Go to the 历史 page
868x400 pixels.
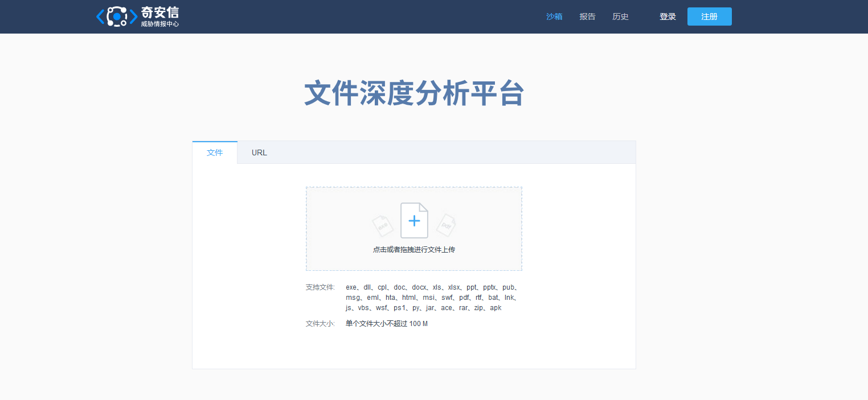point(620,17)
